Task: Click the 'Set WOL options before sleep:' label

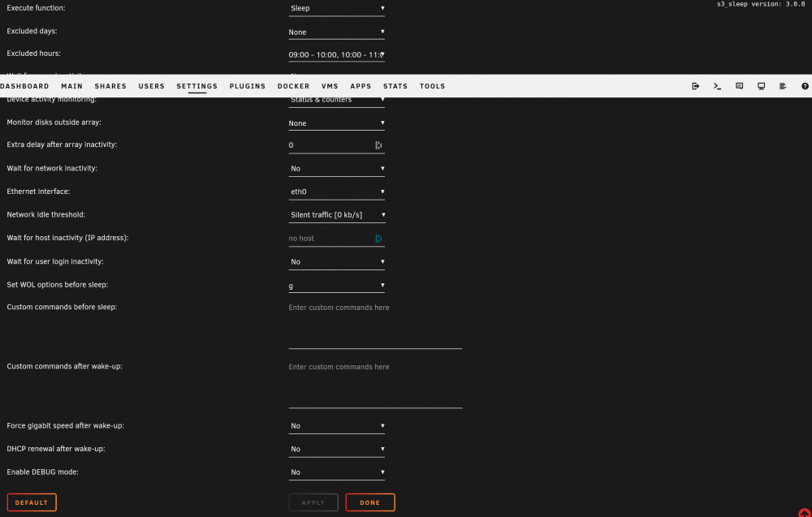Action: pyautogui.click(x=58, y=285)
